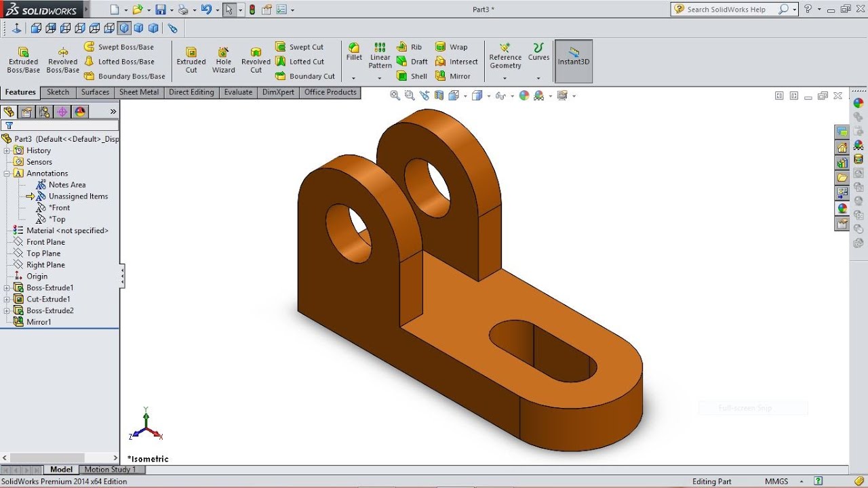Open the Curves dropdown arrow
The height and width of the screenshot is (488, 868).
(538, 79)
